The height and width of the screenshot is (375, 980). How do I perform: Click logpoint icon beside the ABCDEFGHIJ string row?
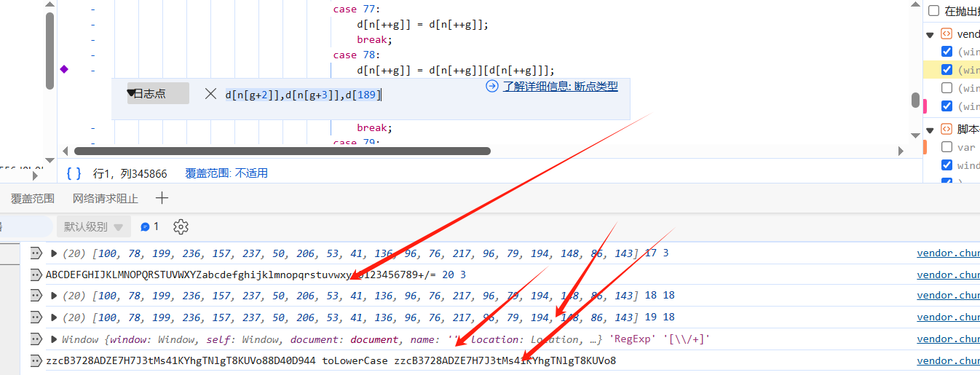tap(36, 275)
